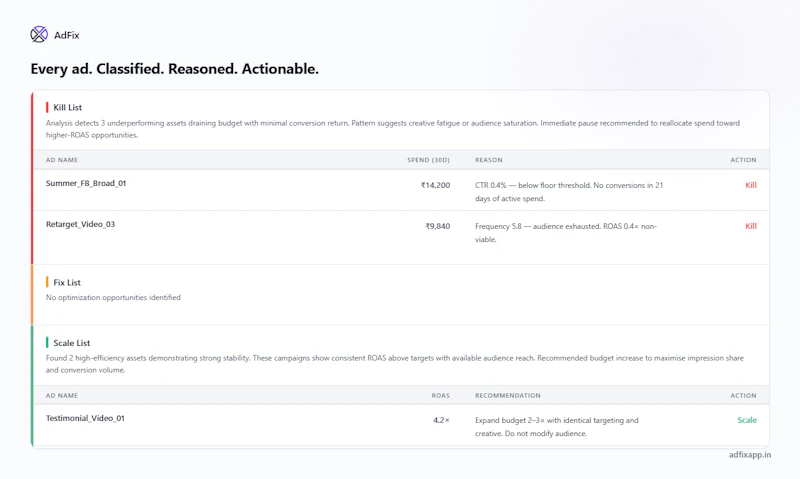The image size is (800, 479).
Task: Select the Kill List heading
Action: click(67, 107)
